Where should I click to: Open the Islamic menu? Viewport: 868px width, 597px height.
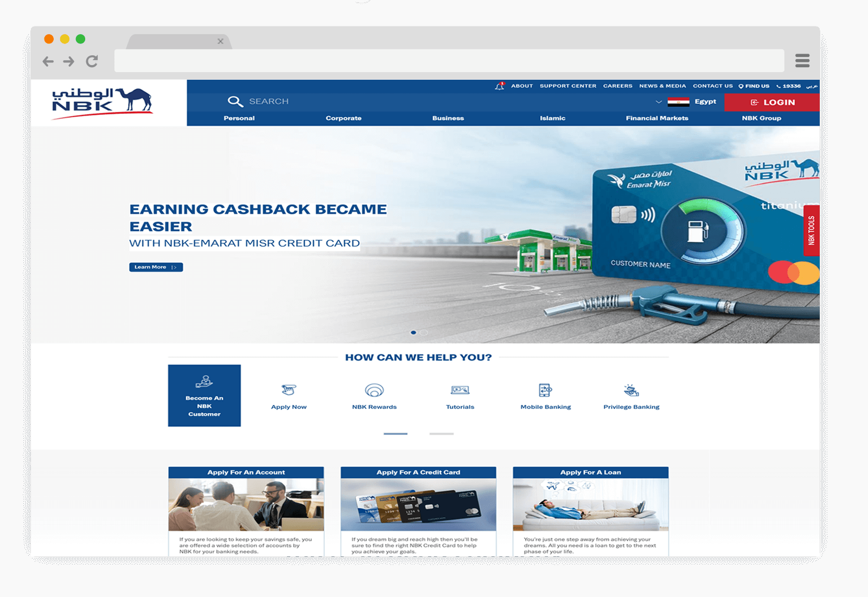(x=553, y=118)
